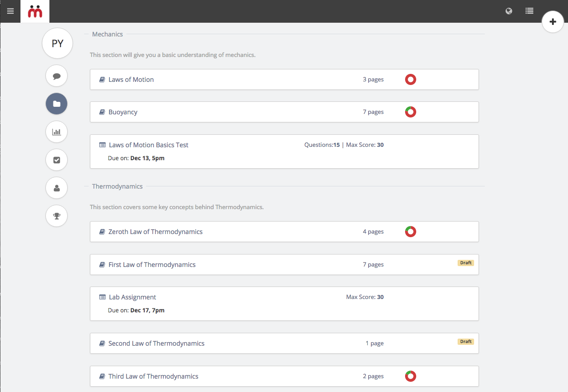
Task: Select the folder content icon in sidebar
Action: [57, 104]
